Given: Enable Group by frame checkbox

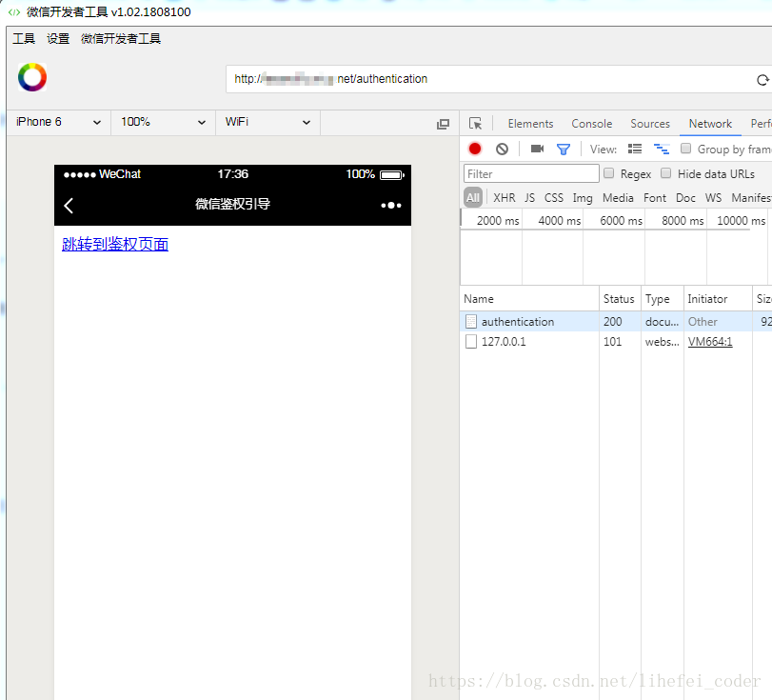Looking at the screenshot, I should tap(685, 149).
